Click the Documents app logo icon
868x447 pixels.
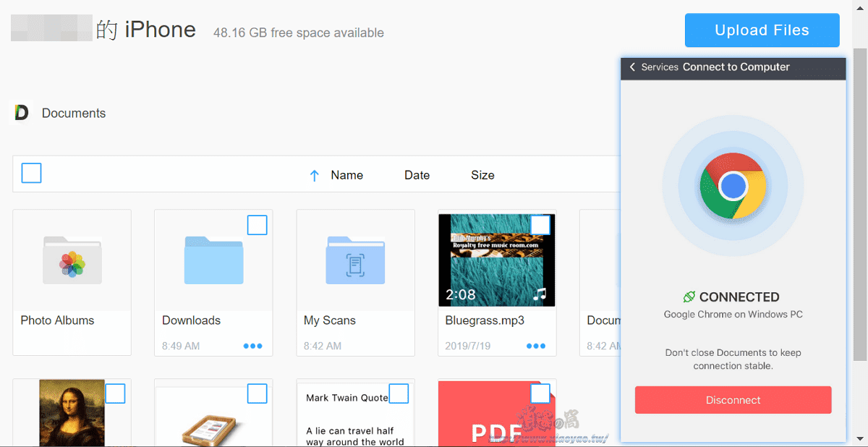click(x=22, y=113)
